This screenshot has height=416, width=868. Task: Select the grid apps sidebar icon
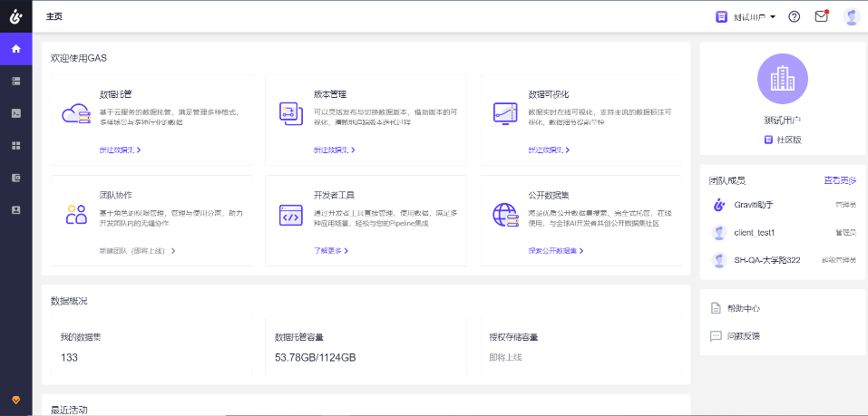pyautogui.click(x=15, y=145)
